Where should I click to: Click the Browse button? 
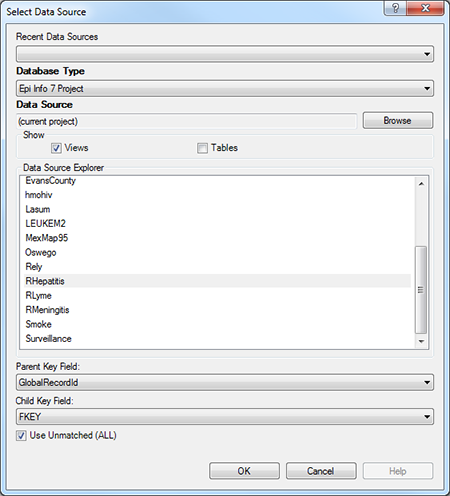tap(398, 120)
